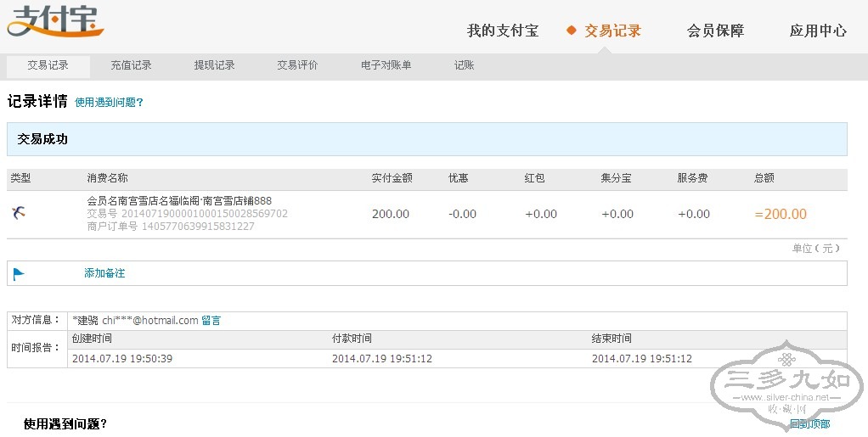Click the orange total amount =200.00
Viewport: 868px width, 437px height.
[x=780, y=215]
